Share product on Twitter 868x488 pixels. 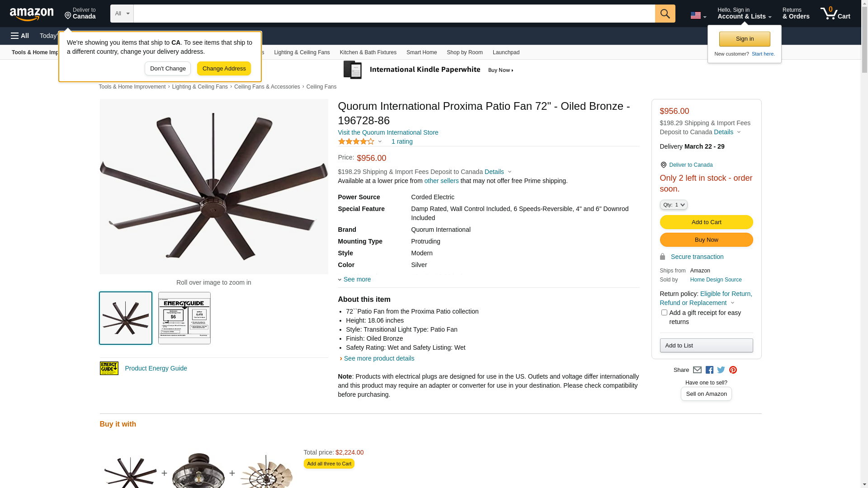721,370
